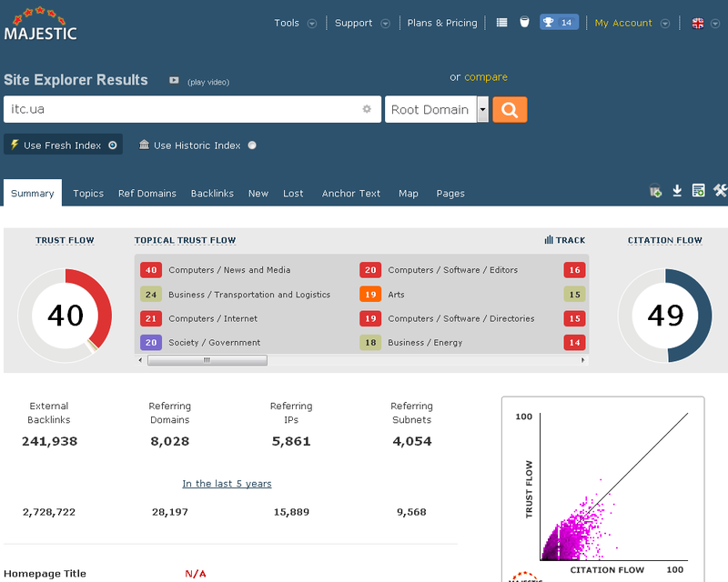Click the create report icon
Image resolution: width=728 pixels, height=582 pixels.
pos(698,191)
